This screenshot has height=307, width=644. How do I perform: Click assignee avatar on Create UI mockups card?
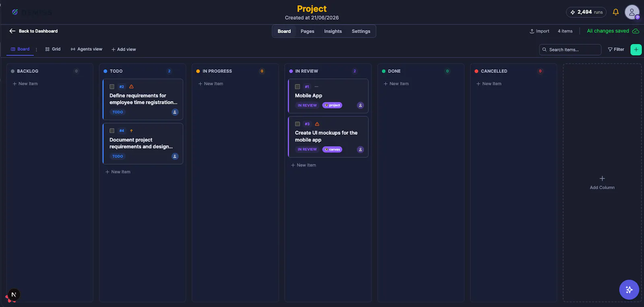pos(360,150)
